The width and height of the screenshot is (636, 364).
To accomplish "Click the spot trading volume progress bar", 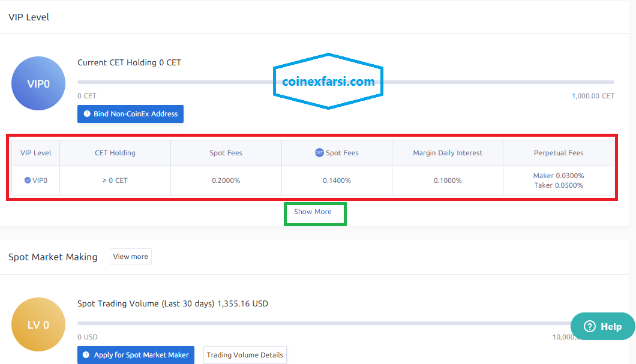I will pos(324,323).
